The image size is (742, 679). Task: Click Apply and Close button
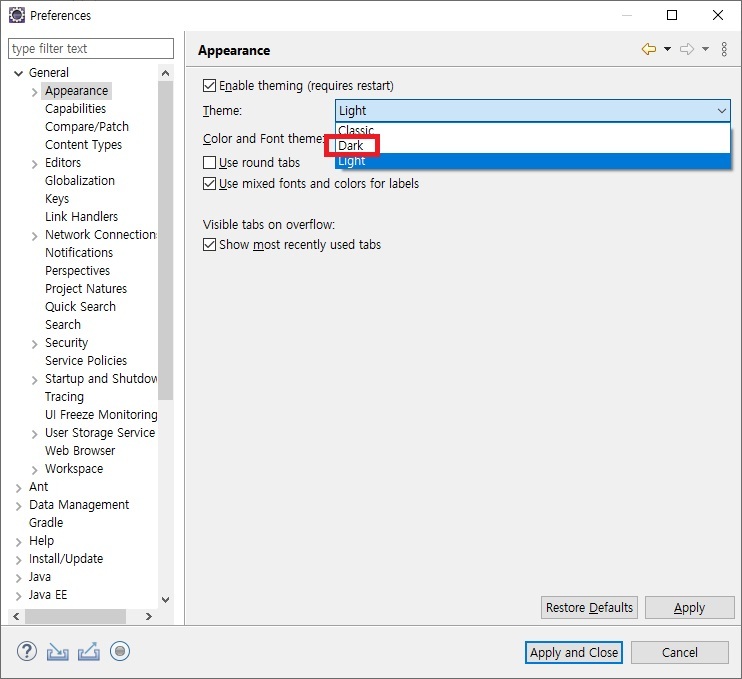(574, 653)
